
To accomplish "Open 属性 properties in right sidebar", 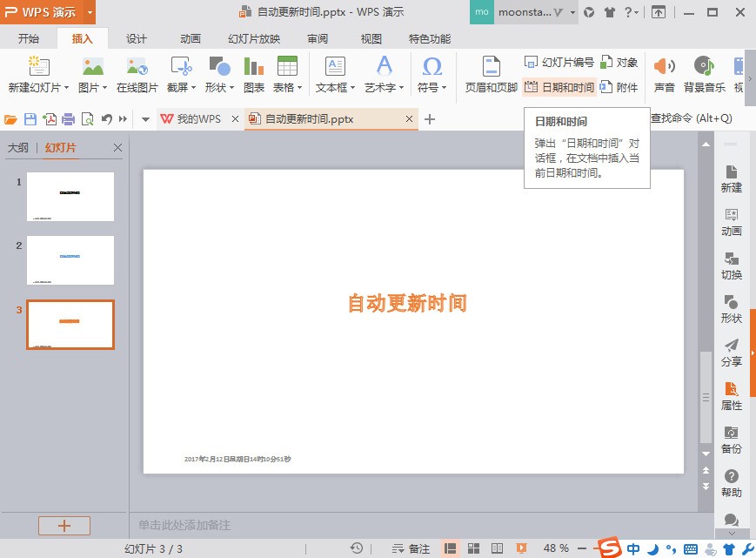I will click(x=731, y=395).
